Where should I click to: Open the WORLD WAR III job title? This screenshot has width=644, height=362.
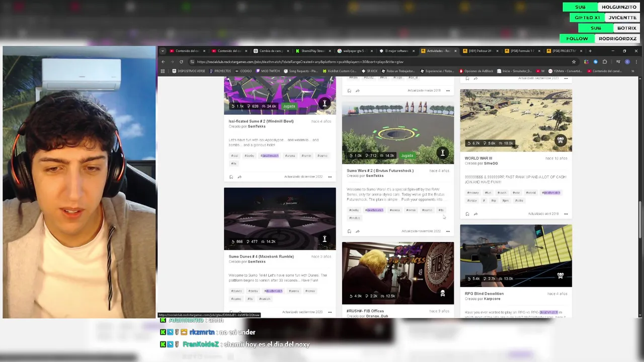pos(478,158)
